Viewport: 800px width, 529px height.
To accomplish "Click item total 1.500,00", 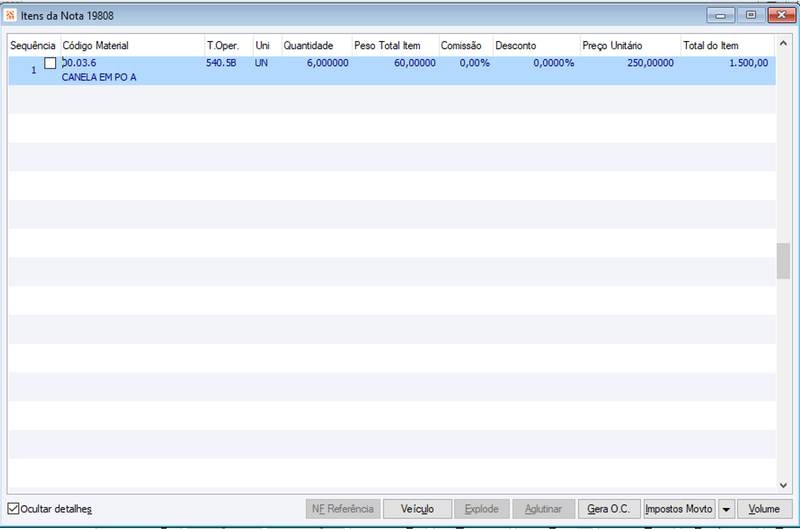I will click(748, 63).
